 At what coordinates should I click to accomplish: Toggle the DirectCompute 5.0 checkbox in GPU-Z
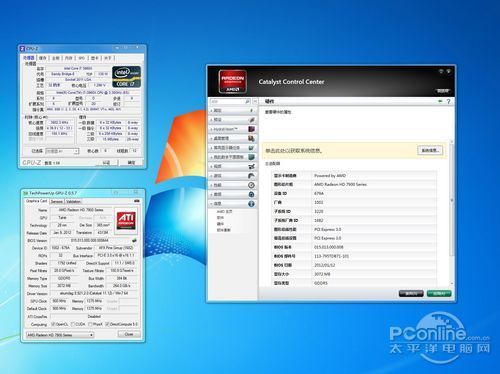tap(107, 324)
